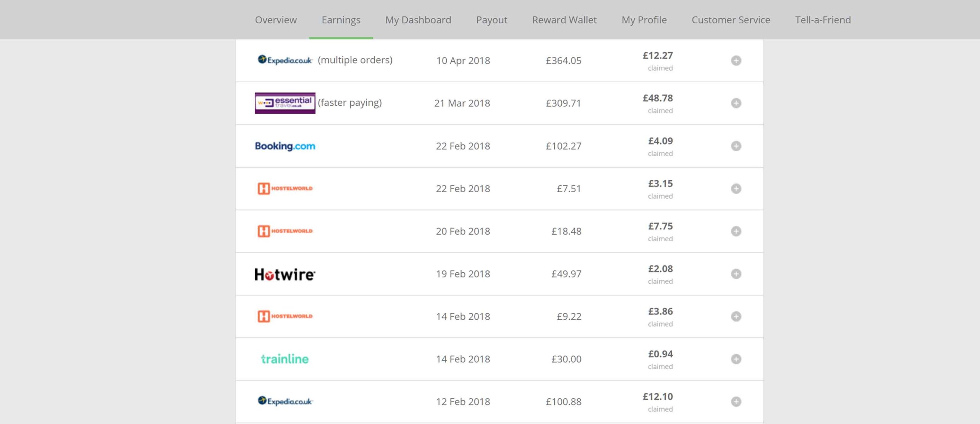The height and width of the screenshot is (424, 980).
Task: Expand the Essential Travel 21 Mar 2018 row
Action: coord(736,103)
